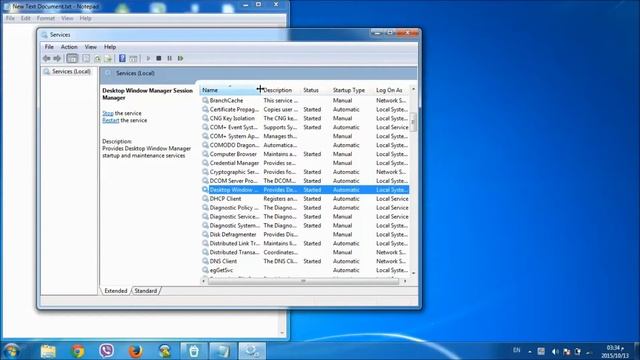Sort by the Name column header
Image resolution: width=640 pixels, height=360 pixels.
229,90
